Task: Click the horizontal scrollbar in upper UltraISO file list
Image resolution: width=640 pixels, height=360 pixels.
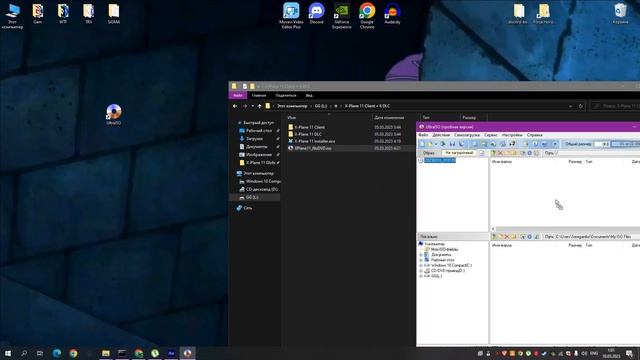Action: click(567, 229)
